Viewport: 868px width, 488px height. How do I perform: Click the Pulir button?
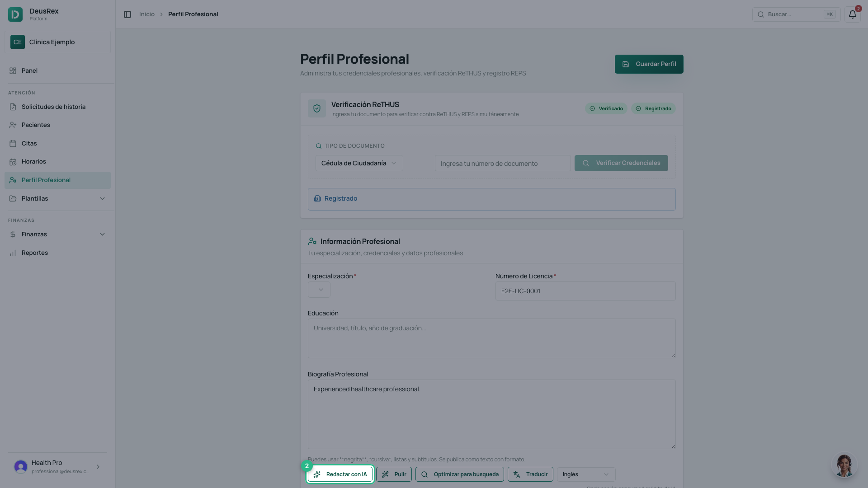click(x=394, y=474)
